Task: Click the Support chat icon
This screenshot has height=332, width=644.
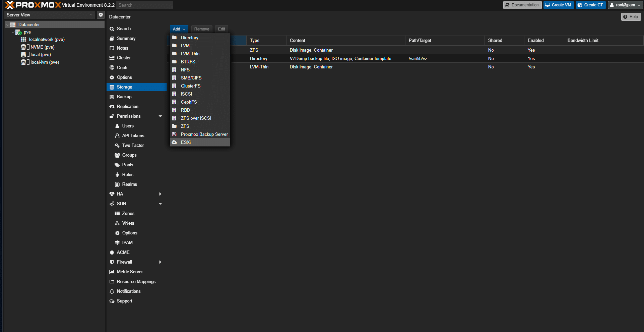Action: pyautogui.click(x=112, y=301)
